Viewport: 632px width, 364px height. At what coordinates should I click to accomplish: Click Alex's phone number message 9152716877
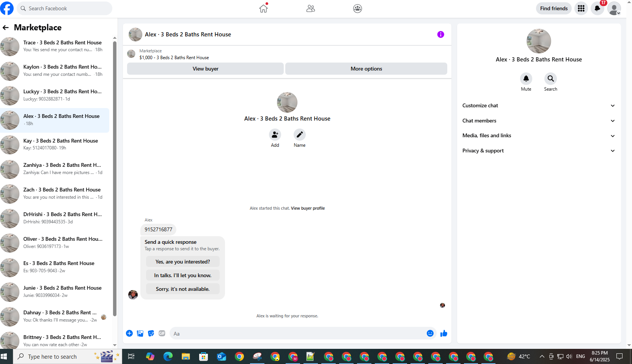pyautogui.click(x=159, y=229)
